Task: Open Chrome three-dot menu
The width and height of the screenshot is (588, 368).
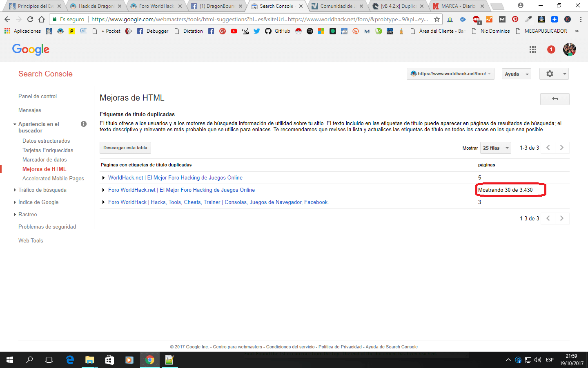Action: pyautogui.click(x=581, y=19)
